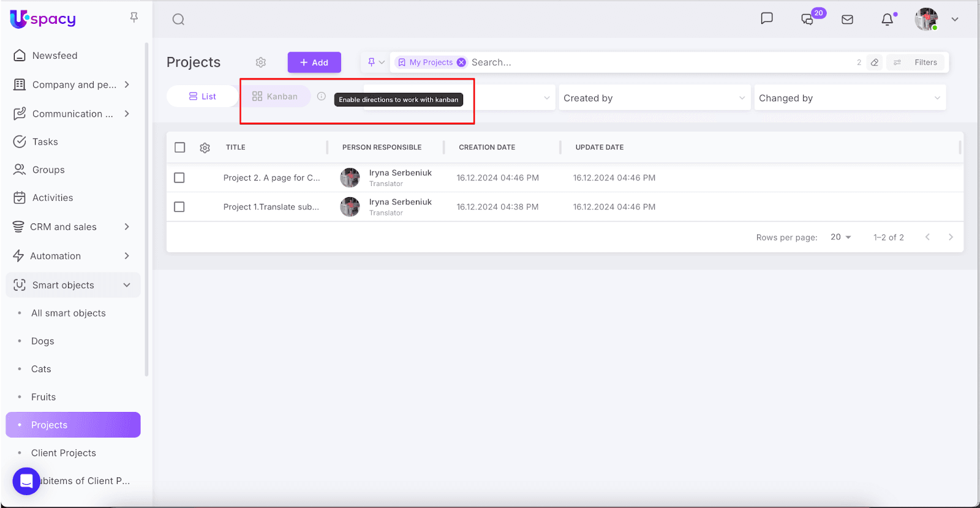Screen dimensions: 980x508
Task: Check the Project 2 row checkbox
Action: 179,177
